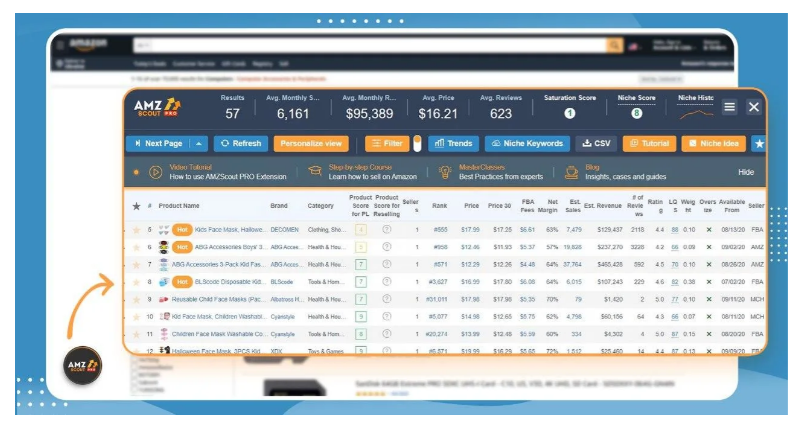Screen dimensions: 803x432
Task: Open the AMZScout hamburger menu icon
Action: [729, 107]
